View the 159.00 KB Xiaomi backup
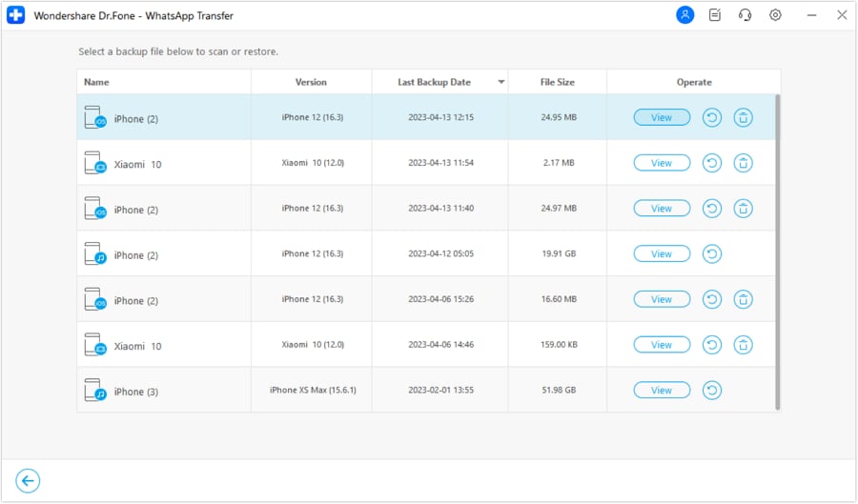Screen dimensions: 858x504 tap(662, 344)
